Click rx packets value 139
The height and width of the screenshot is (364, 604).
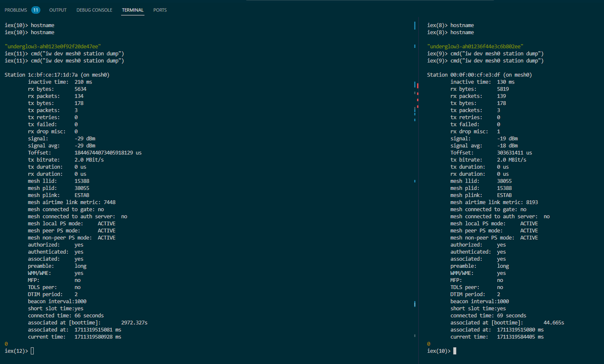[501, 96]
